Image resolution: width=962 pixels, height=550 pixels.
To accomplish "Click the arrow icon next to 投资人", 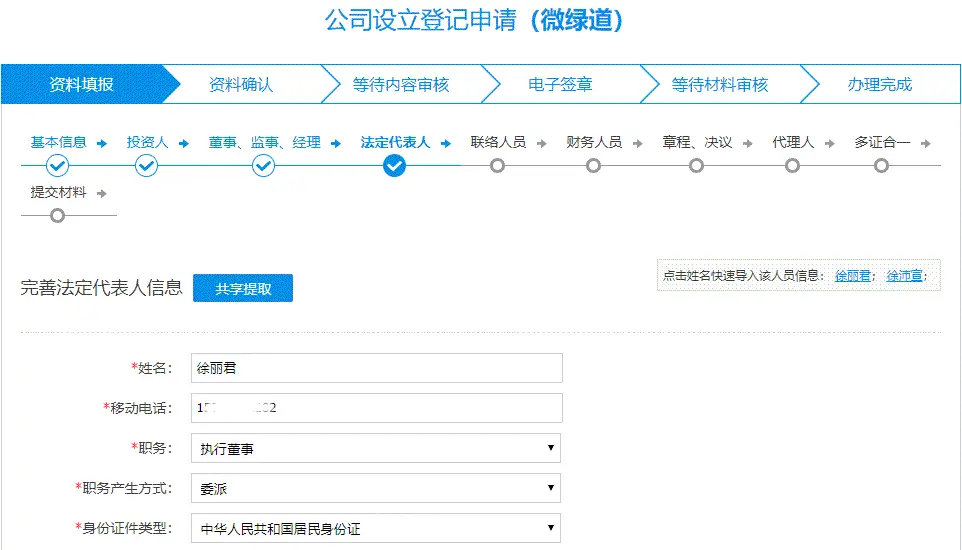I will pos(183,144).
